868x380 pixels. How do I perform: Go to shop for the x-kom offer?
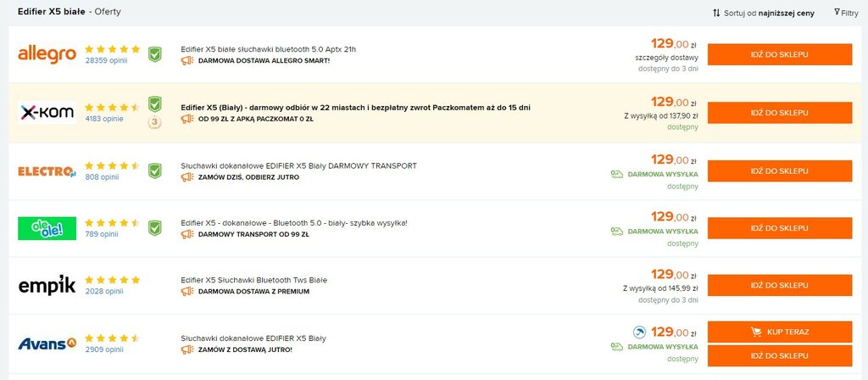780,113
